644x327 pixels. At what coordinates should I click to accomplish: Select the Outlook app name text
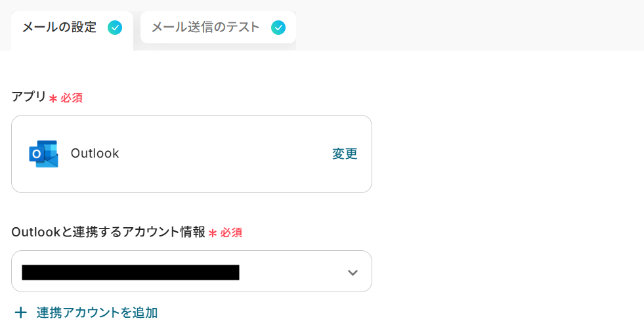click(95, 154)
